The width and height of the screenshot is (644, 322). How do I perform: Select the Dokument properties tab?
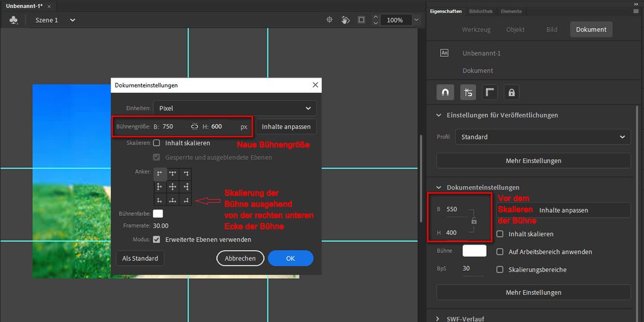pyautogui.click(x=591, y=30)
